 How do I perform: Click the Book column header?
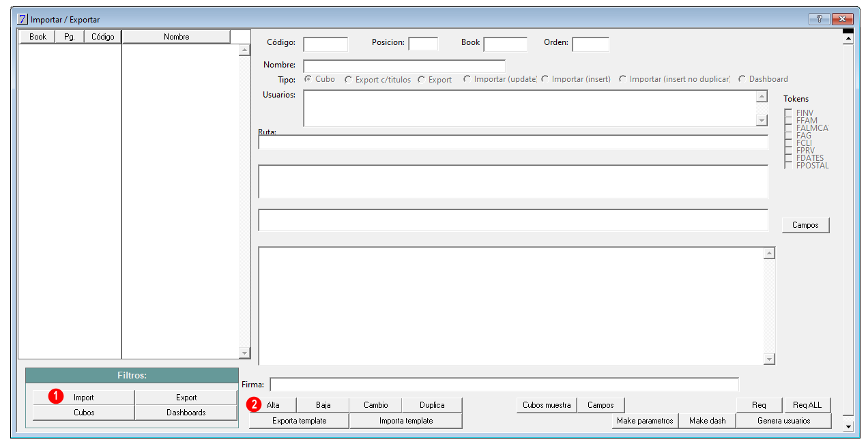coord(38,37)
